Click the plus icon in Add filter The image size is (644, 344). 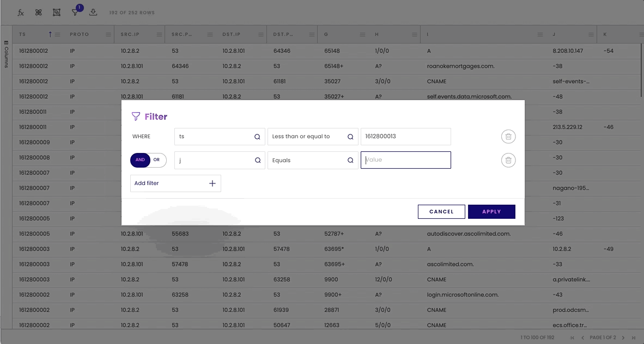pyautogui.click(x=212, y=183)
